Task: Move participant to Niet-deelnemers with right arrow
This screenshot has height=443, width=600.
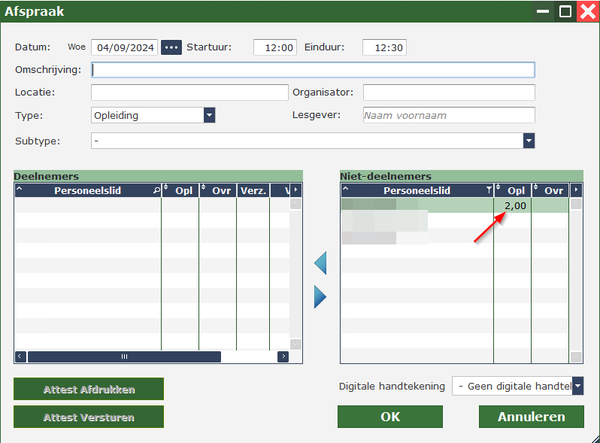Action: [x=321, y=297]
